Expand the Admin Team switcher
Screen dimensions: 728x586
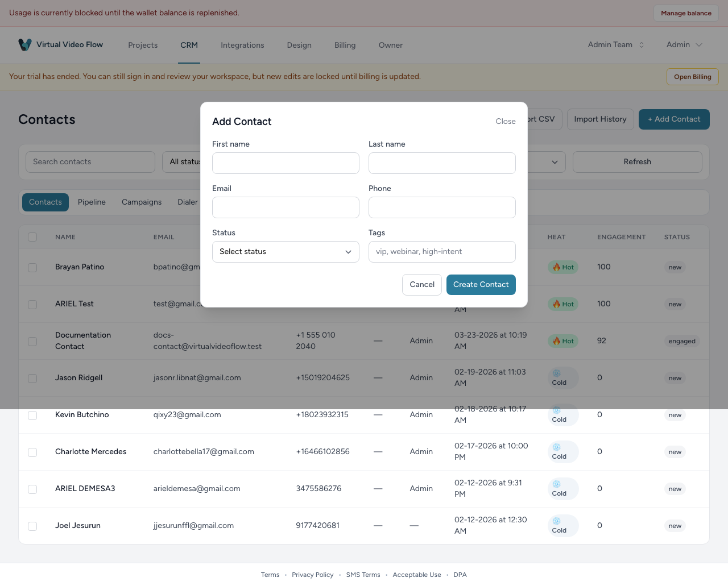616,45
